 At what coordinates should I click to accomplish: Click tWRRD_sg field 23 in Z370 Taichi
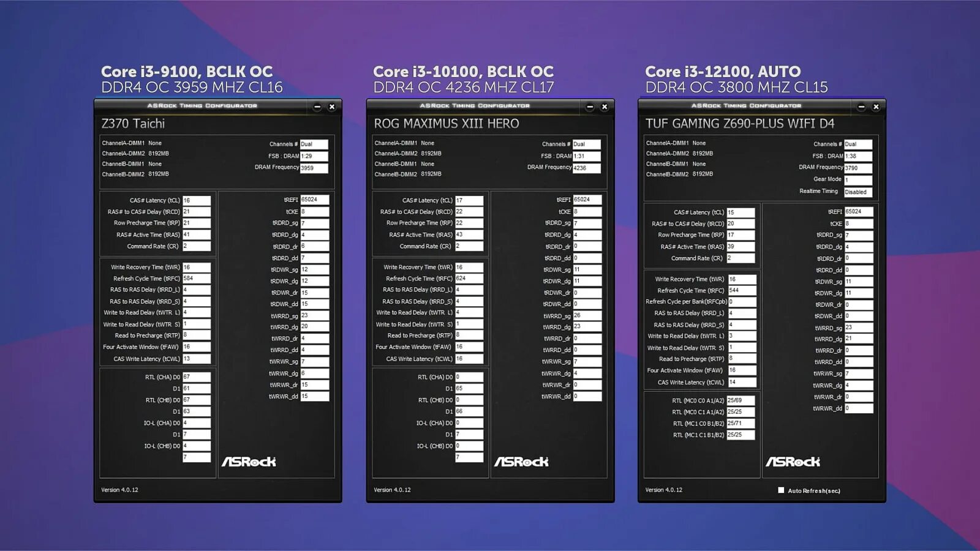(x=315, y=315)
